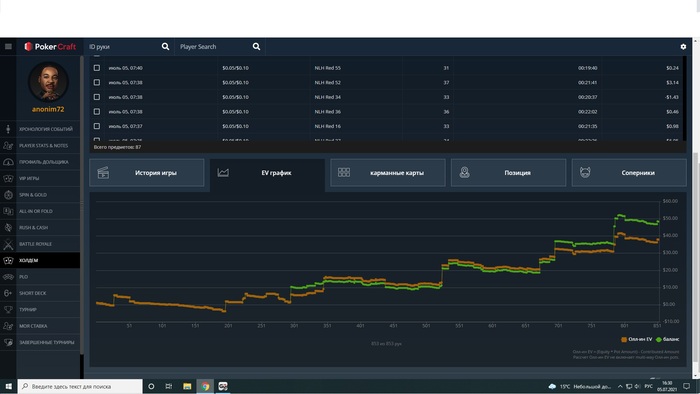700x394 pixels.
Task: Click the PokerCraft logo
Action: (50, 46)
